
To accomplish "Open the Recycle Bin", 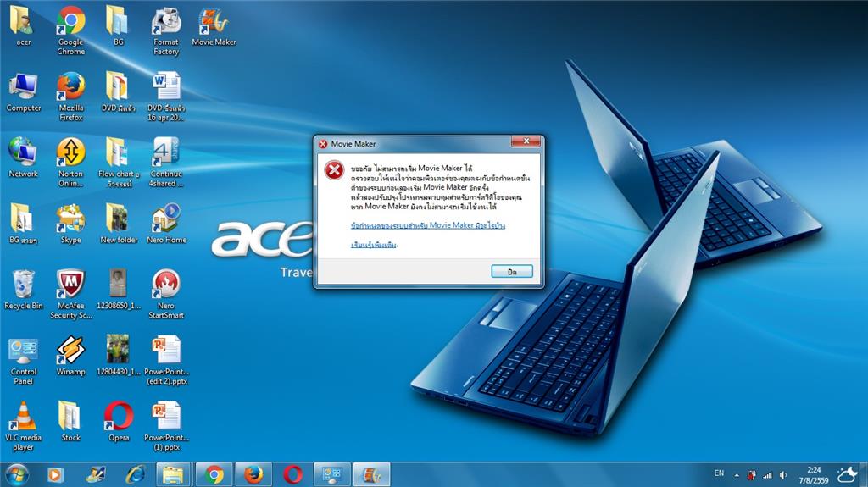I will (23, 290).
